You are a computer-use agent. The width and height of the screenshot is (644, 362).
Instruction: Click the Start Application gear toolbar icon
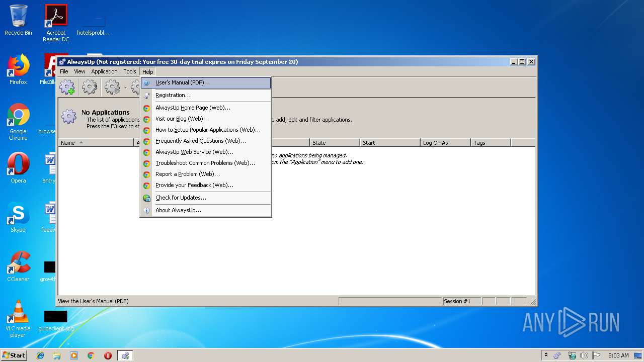[112, 87]
